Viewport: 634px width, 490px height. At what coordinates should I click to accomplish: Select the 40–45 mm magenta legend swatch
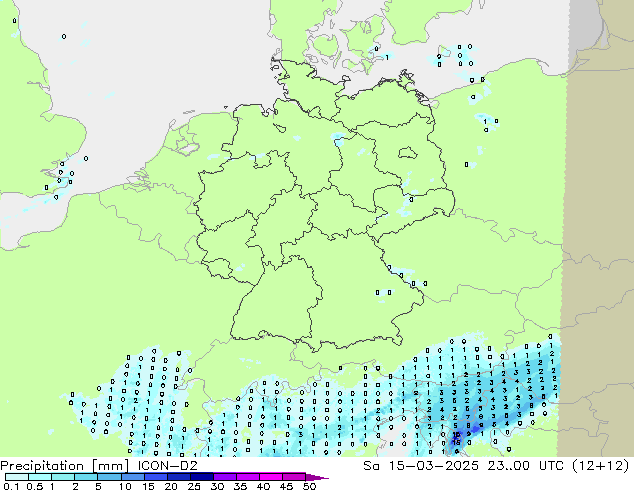pos(271,477)
